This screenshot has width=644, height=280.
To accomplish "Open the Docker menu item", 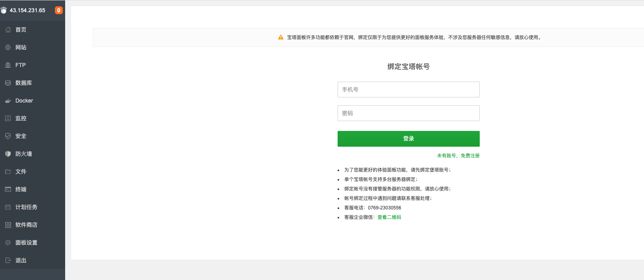I will click(x=32, y=101).
